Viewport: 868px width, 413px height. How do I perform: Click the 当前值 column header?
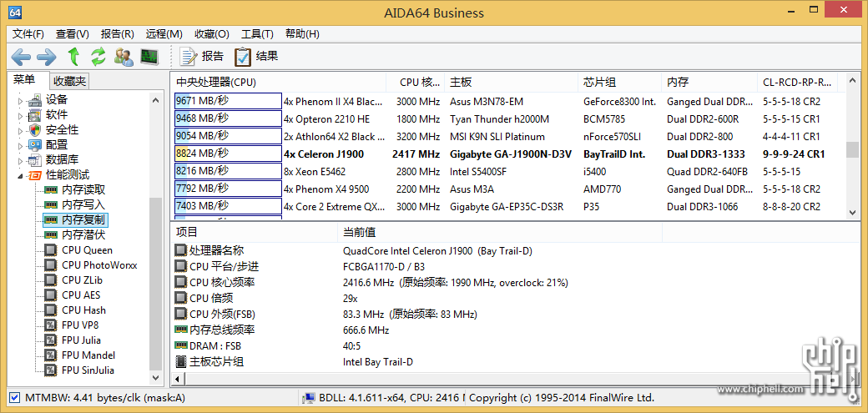499,232
